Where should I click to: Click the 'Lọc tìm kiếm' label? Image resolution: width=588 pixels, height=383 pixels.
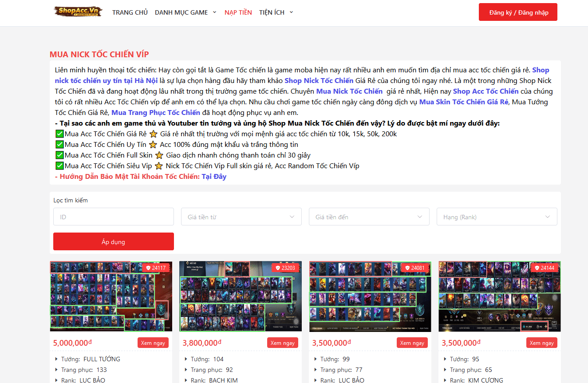point(71,200)
